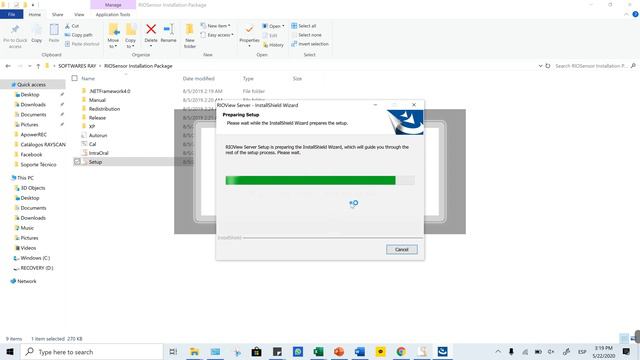Open Properties of the selected item
This screenshot has height=360, width=640.
pyautogui.click(x=249, y=35)
